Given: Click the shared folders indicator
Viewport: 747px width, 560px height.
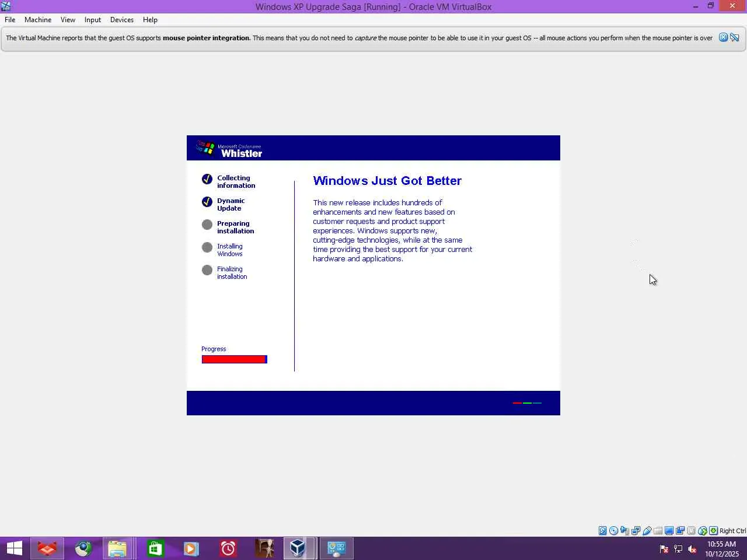Looking at the screenshot, I should click(x=658, y=531).
